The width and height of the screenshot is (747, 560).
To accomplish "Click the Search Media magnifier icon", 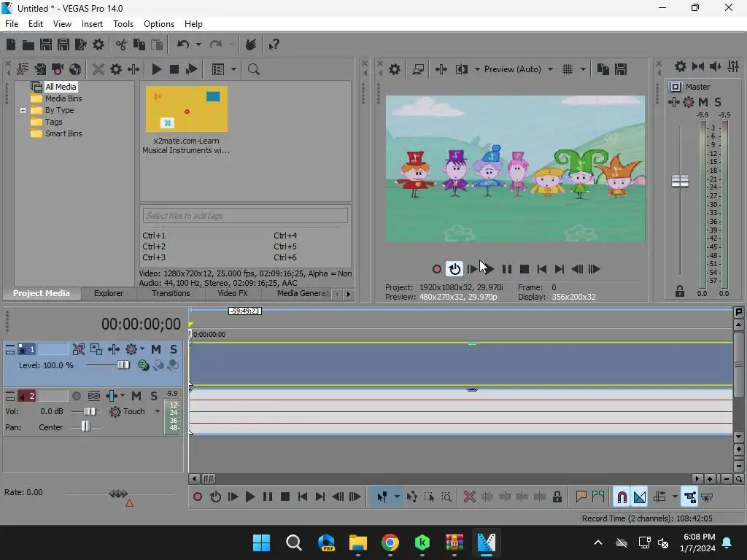I will 253,69.
